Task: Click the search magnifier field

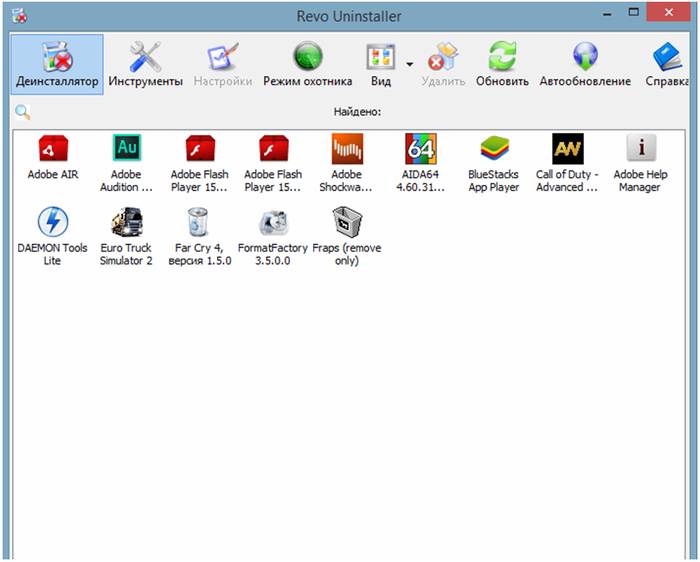Action: [23, 112]
